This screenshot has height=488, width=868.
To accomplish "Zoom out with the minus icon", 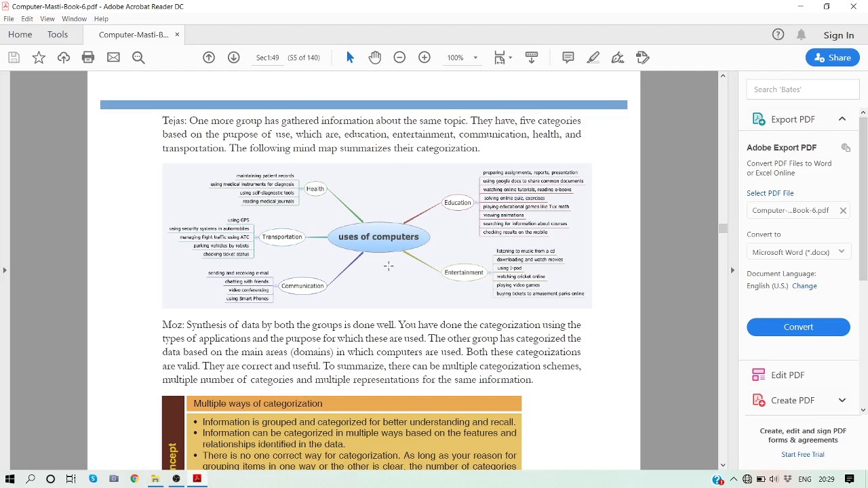I will (x=399, y=58).
